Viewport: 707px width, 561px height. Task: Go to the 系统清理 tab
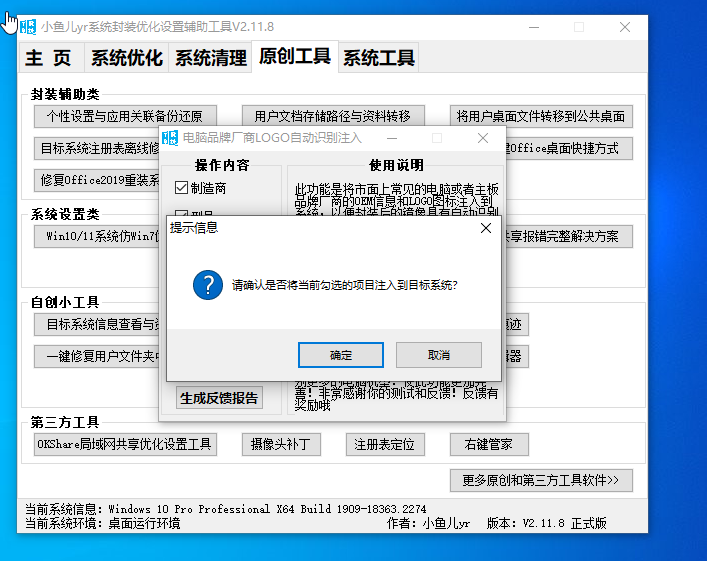click(210, 58)
